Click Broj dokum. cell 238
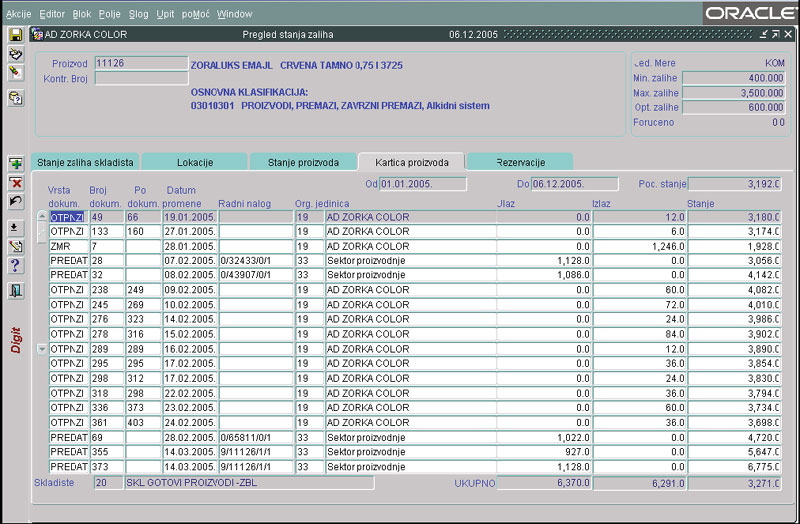The image size is (800, 524). 107,290
